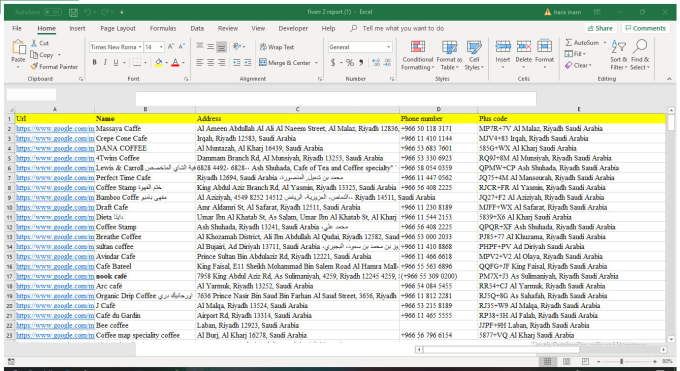Open the Font size dropdown

point(161,47)
